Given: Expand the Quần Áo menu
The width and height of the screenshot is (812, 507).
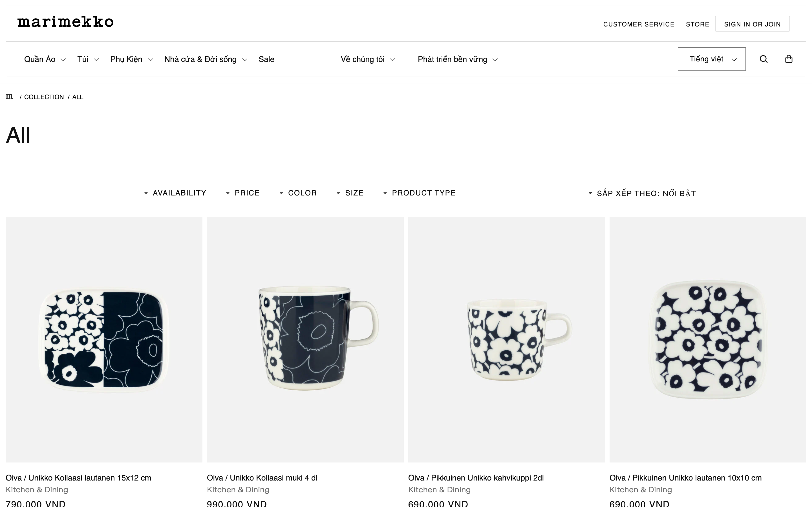Looking at the screenshot, I should 39,59.
